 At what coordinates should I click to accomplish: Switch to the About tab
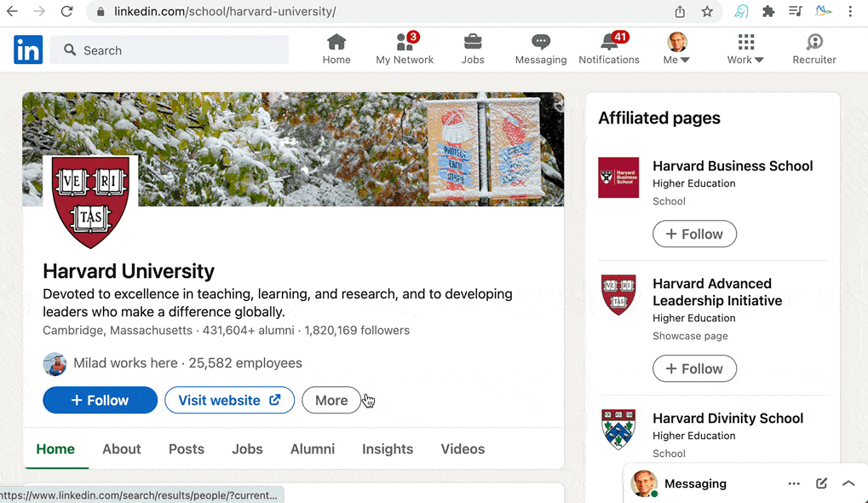121,448
